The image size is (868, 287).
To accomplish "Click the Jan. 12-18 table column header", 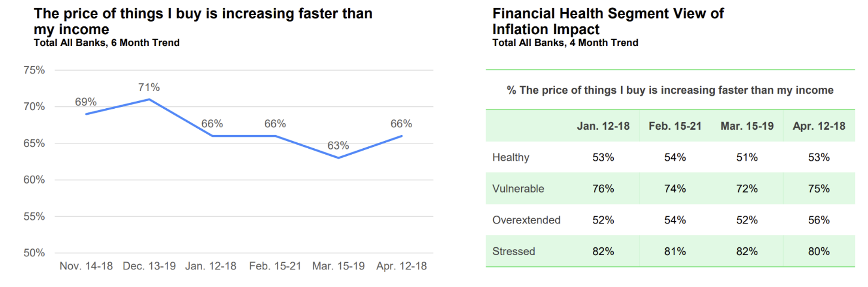I will point(603,126).
